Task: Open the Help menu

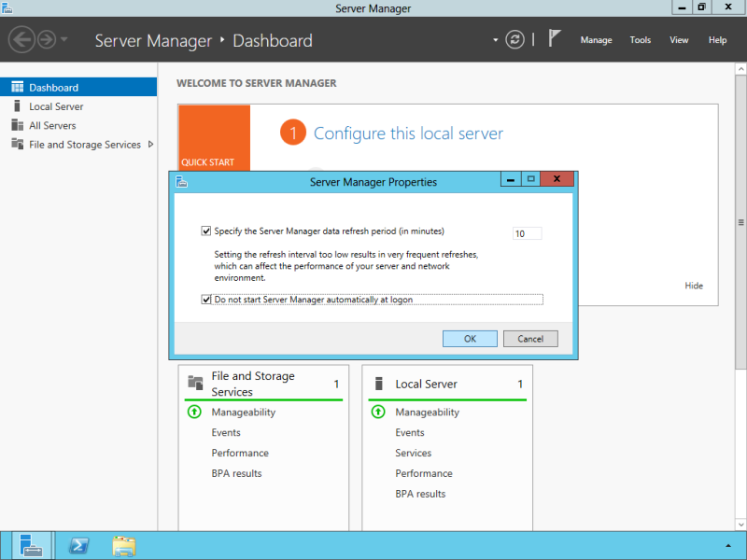Action: coord(717,40)
